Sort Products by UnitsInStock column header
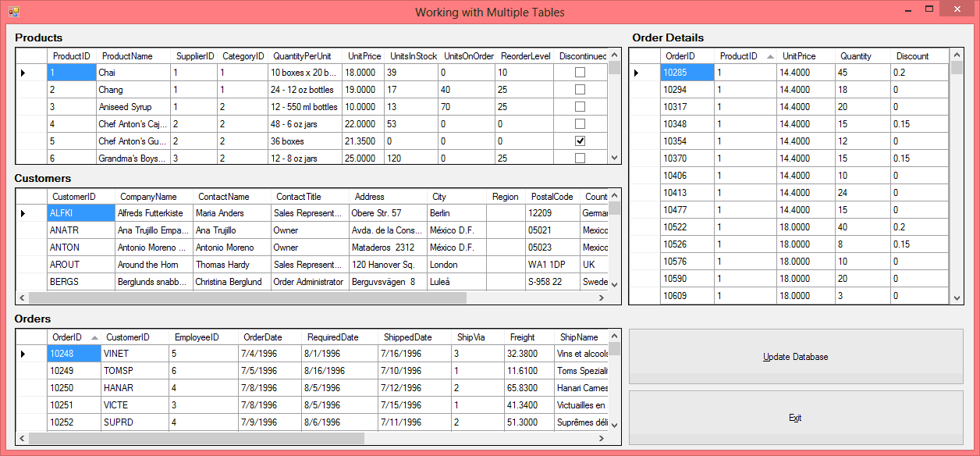The image size is (980, 456). (x=410, y=56)
